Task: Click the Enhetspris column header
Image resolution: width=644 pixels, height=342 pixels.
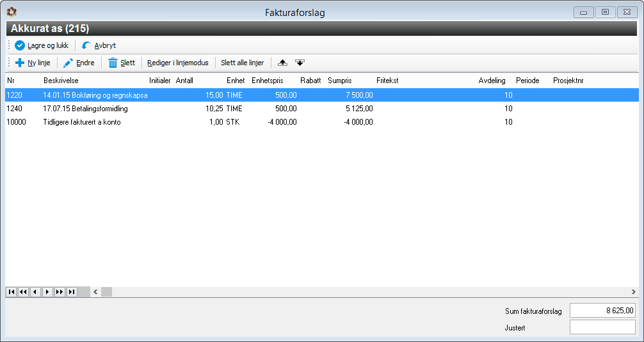Action: (268, 81)
